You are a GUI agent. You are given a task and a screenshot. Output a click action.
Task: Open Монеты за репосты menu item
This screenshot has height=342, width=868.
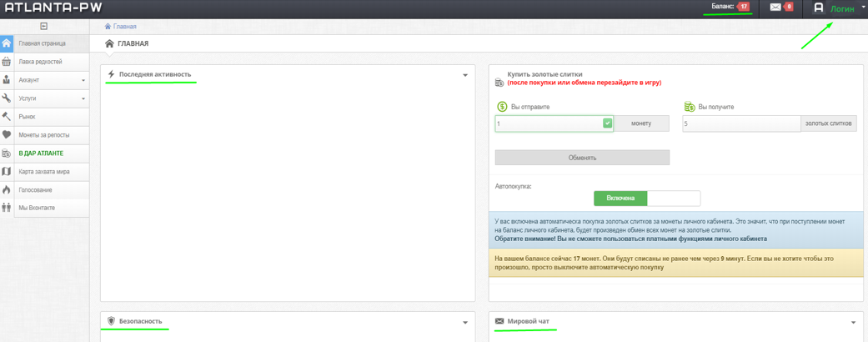tap(45, 134)
